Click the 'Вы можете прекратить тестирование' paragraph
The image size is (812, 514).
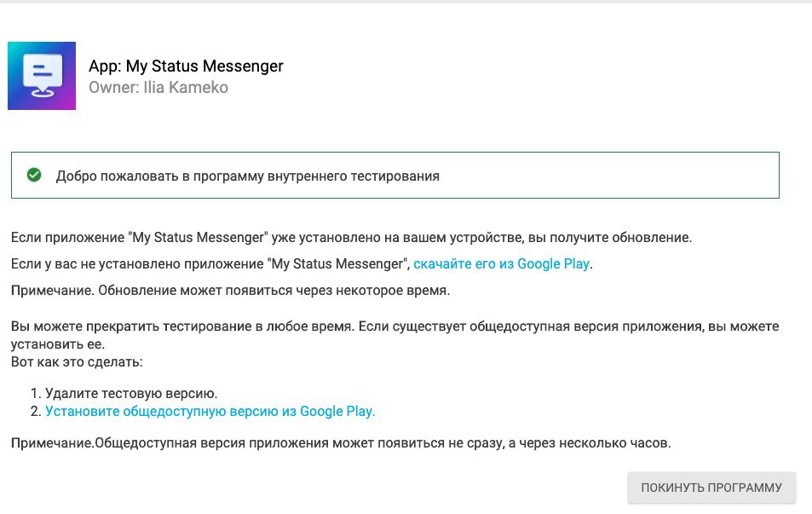(x=395, y=335)
